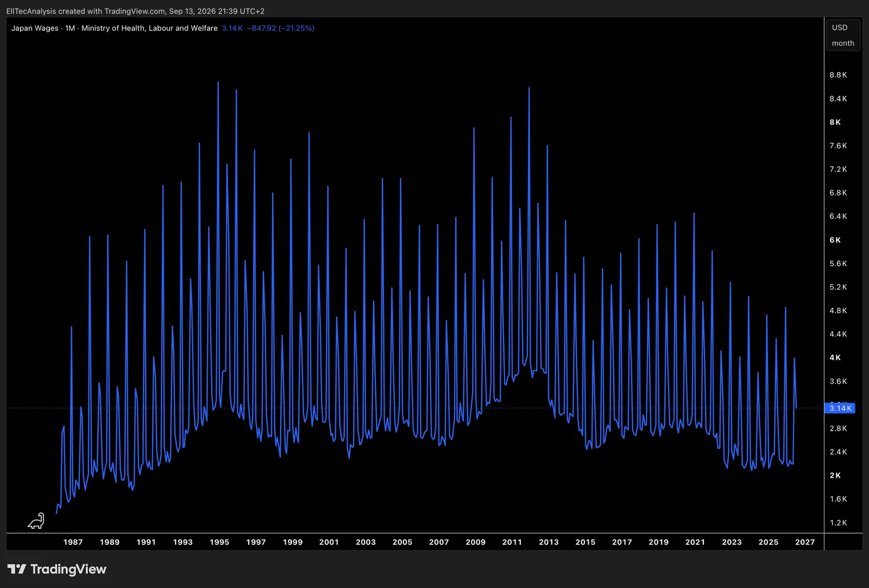Click the 1987 time axis label

click(73, 542)
